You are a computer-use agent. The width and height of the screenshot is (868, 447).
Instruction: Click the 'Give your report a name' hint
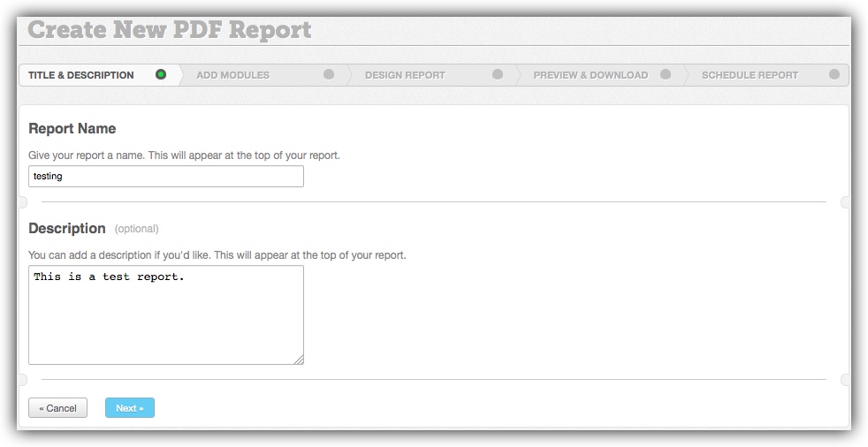tap(185, 155)
